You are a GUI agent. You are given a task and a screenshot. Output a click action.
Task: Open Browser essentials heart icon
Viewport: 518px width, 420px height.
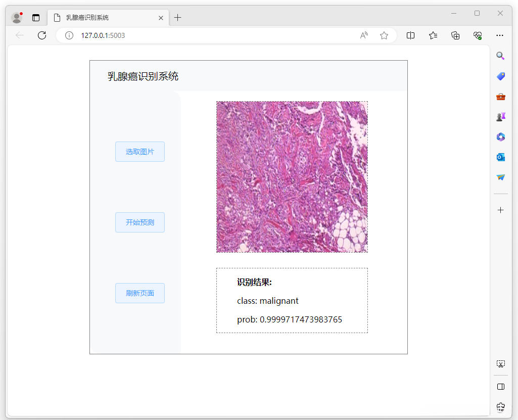click(478, 35)
